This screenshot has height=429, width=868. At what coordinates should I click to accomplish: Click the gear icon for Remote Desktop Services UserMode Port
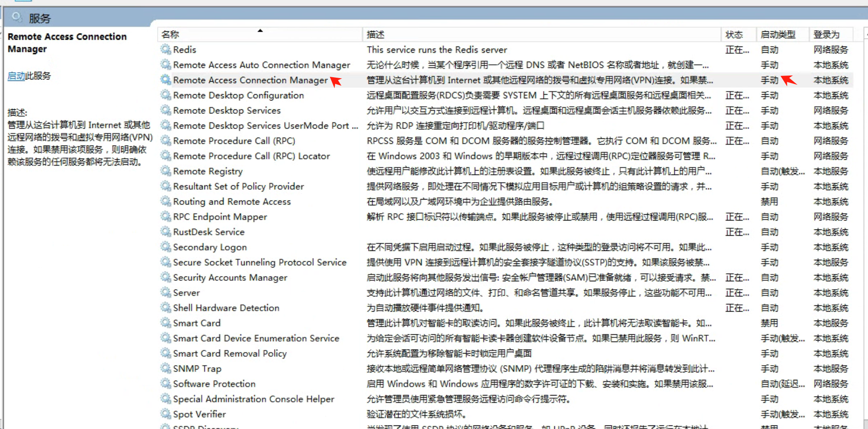click(x=166, y=125)
